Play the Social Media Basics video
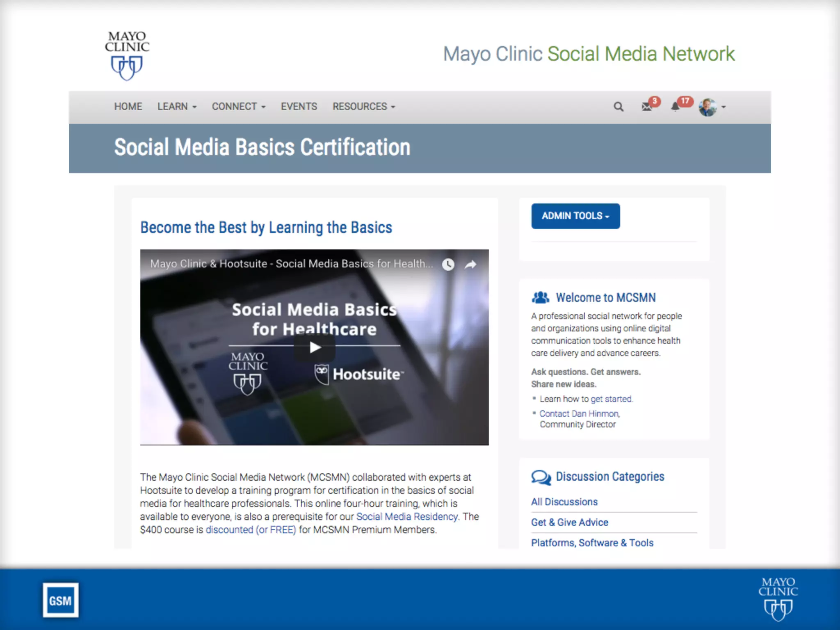 coord(315,347)
